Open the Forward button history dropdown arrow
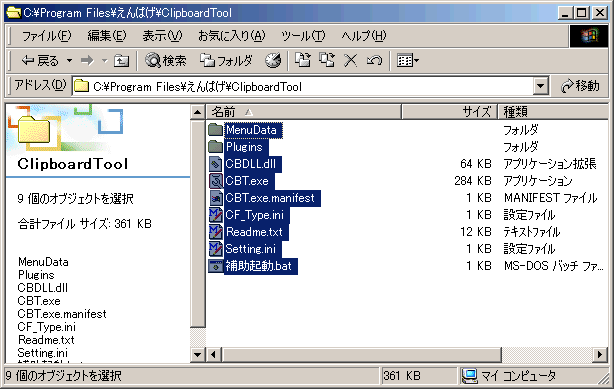614x389 pixels. pos(105,61)
